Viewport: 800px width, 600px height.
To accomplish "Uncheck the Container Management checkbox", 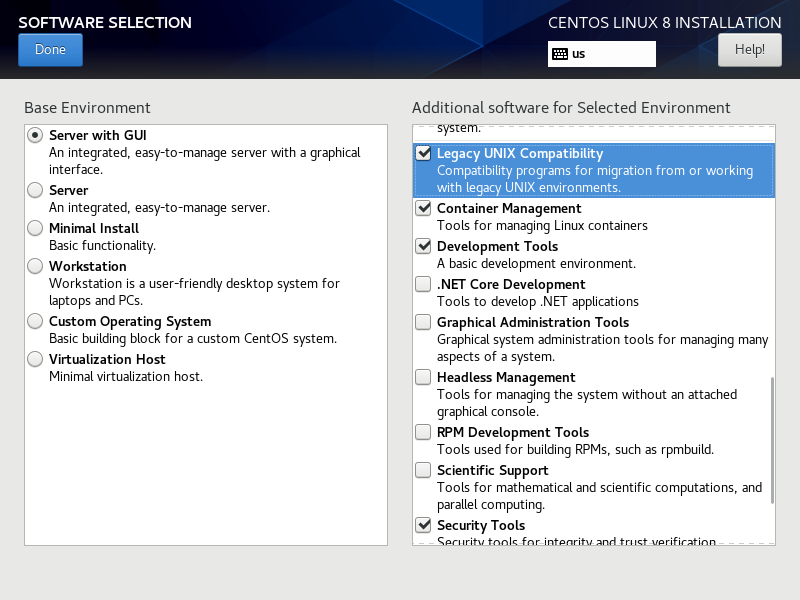I will (x=423, y=208).
